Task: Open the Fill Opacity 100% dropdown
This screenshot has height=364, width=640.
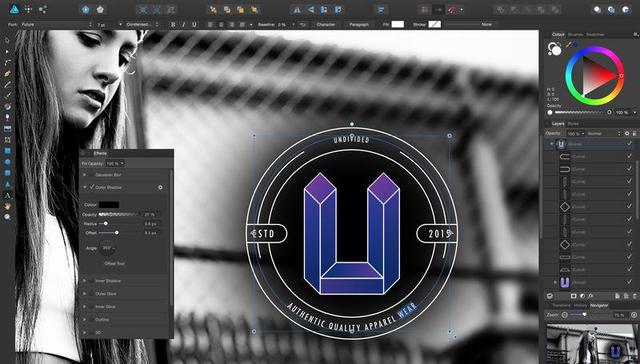Action: point(115,163)
